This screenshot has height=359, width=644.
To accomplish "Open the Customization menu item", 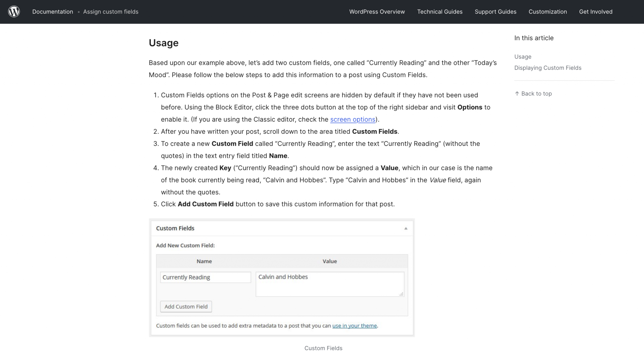I will click(x=547, y=12).
